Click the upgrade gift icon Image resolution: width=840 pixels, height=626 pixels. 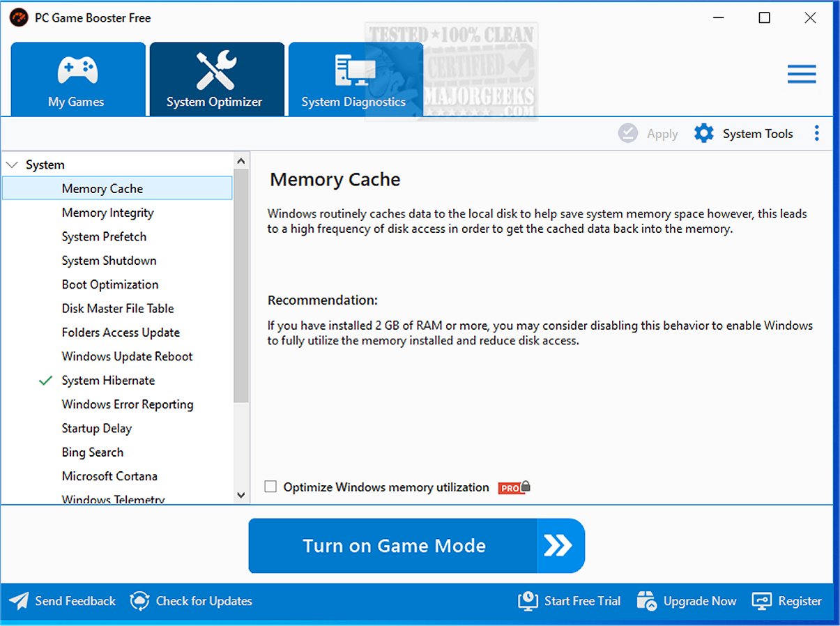[x=647, y=601]
